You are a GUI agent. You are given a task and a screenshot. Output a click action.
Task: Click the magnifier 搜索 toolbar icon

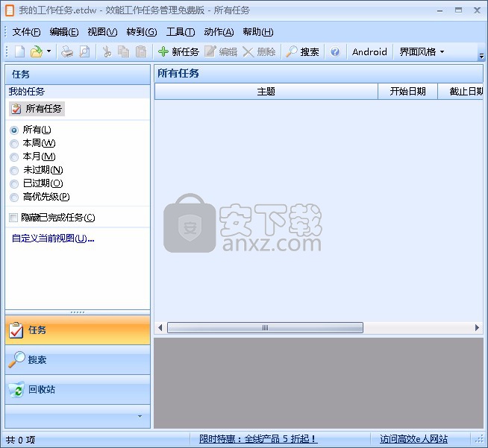(x=292, y=51)
